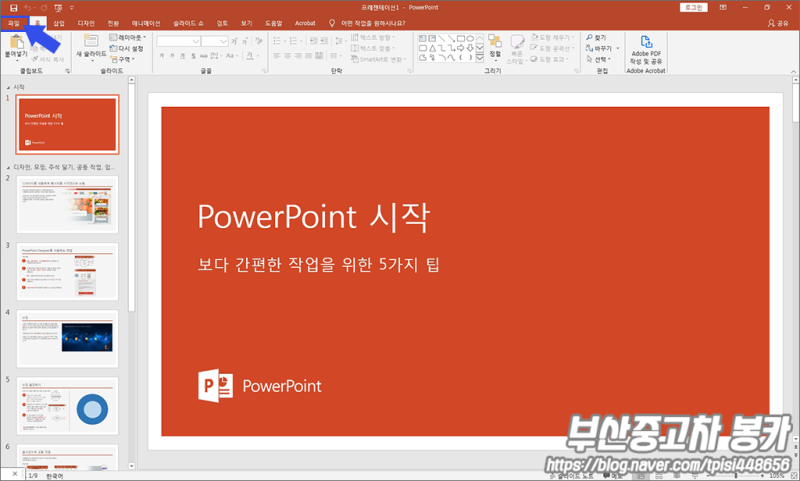Open the Change Case (Aa) dropdown
The height and width of the screenshot is (481, 800).
click(231, 56)
